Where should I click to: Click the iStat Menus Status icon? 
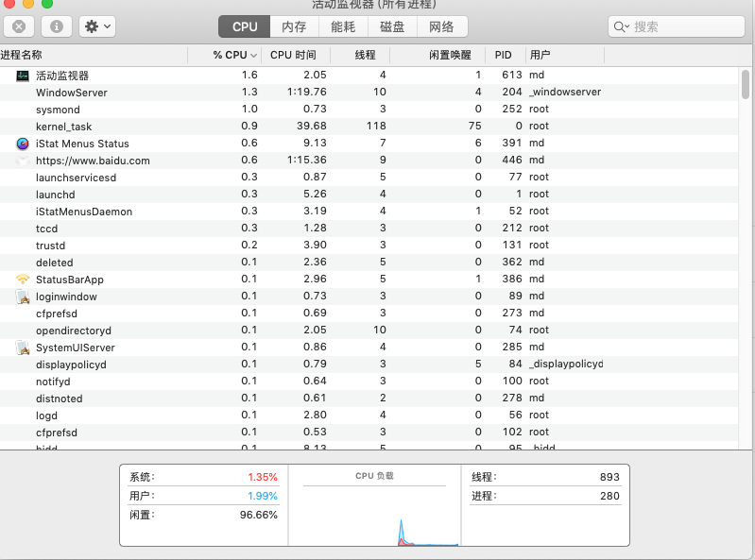coord(23,144)
